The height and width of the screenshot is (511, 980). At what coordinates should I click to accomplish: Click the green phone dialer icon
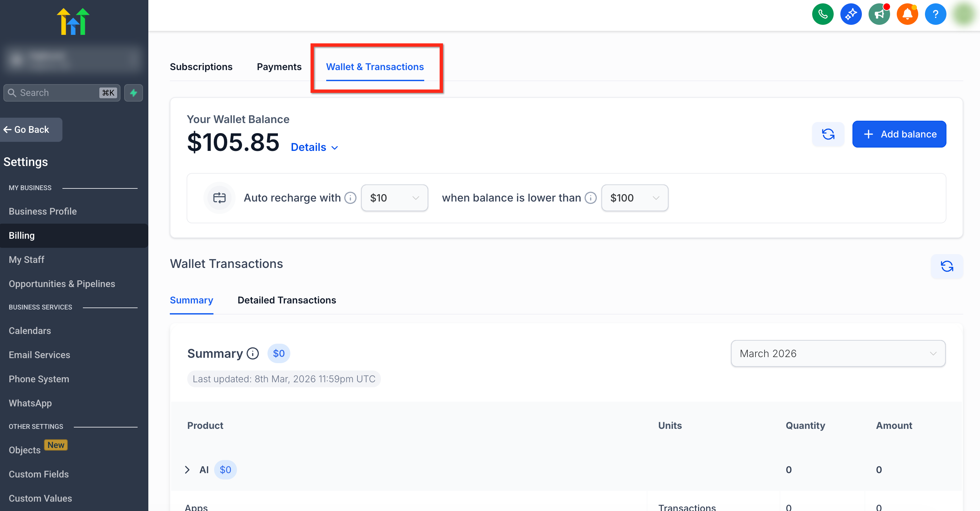click(x=823, y=14)
